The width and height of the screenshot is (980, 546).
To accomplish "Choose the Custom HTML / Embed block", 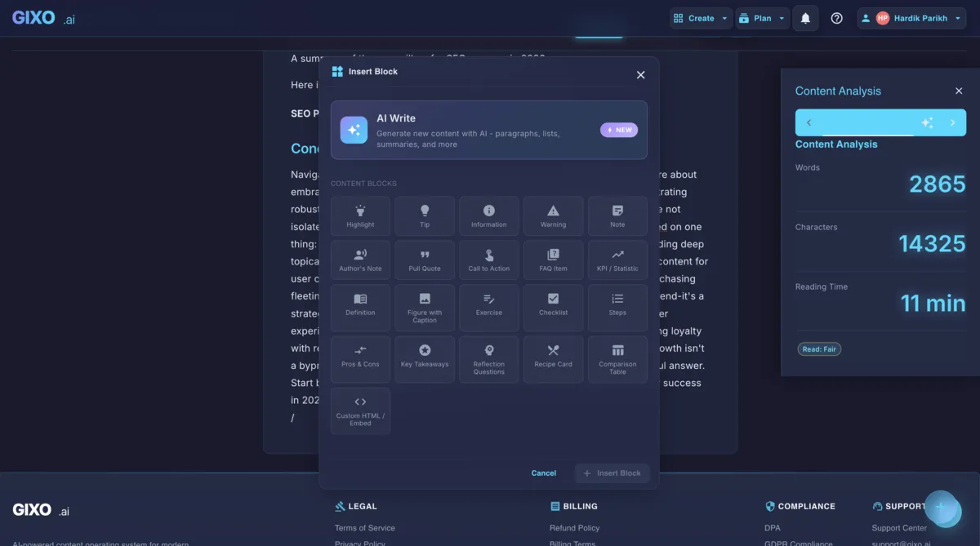I will point(360,411).
